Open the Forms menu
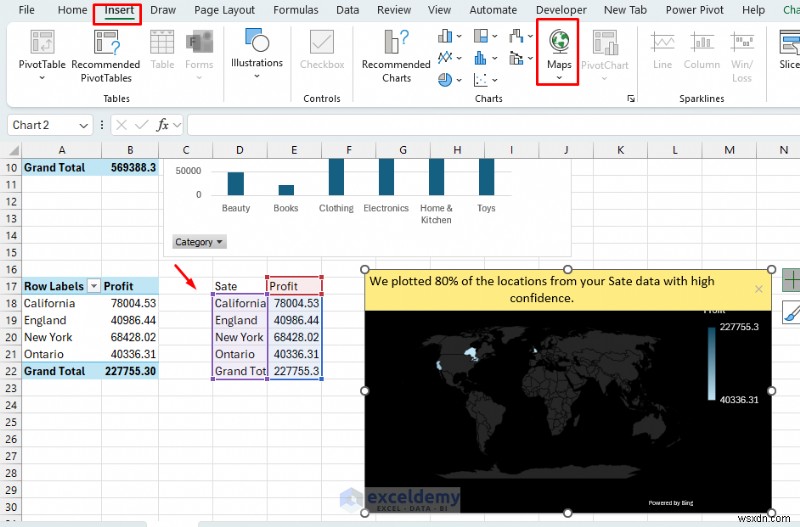 [x=199, y=55]
